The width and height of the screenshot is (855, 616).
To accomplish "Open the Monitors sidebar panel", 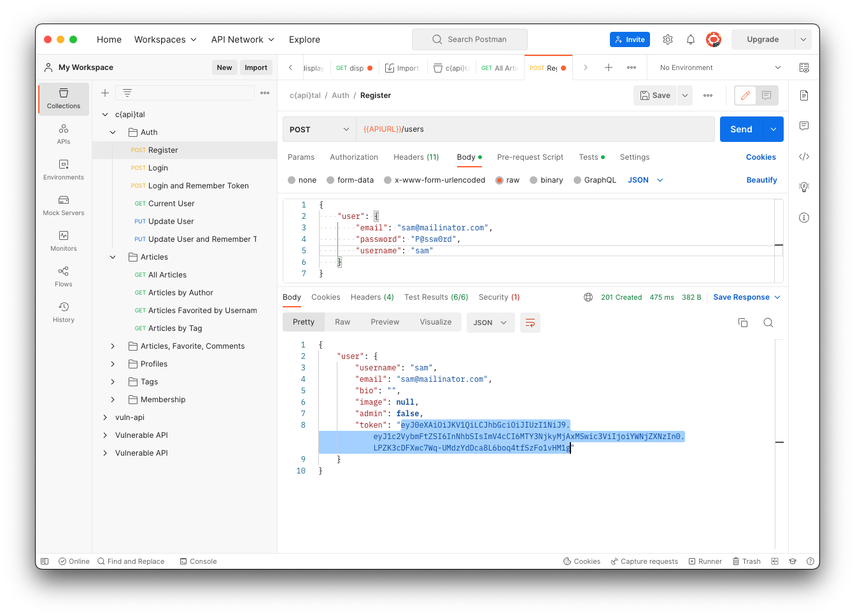I will click(x=64, y=241).
